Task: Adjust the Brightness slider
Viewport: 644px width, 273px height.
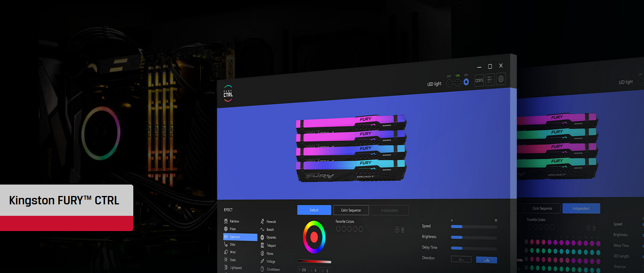Action: [x=474, y=238]
